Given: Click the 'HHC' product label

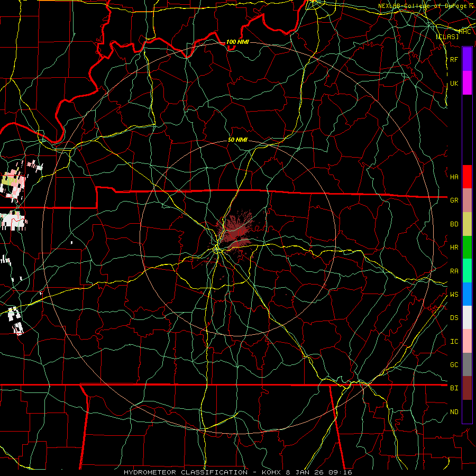Looking at the screenshot, I should [465, 32].
